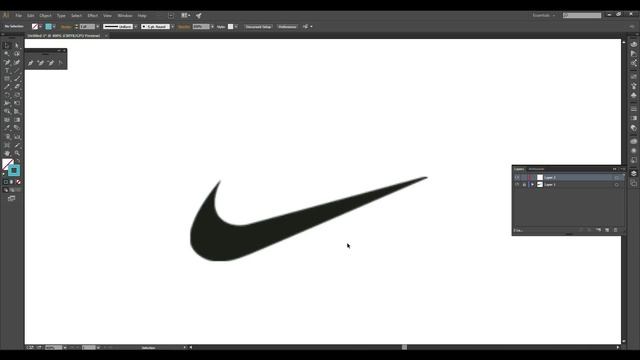640x360 pixels.
Task: Select the Scale tool
Action: (x=17, y=95)
